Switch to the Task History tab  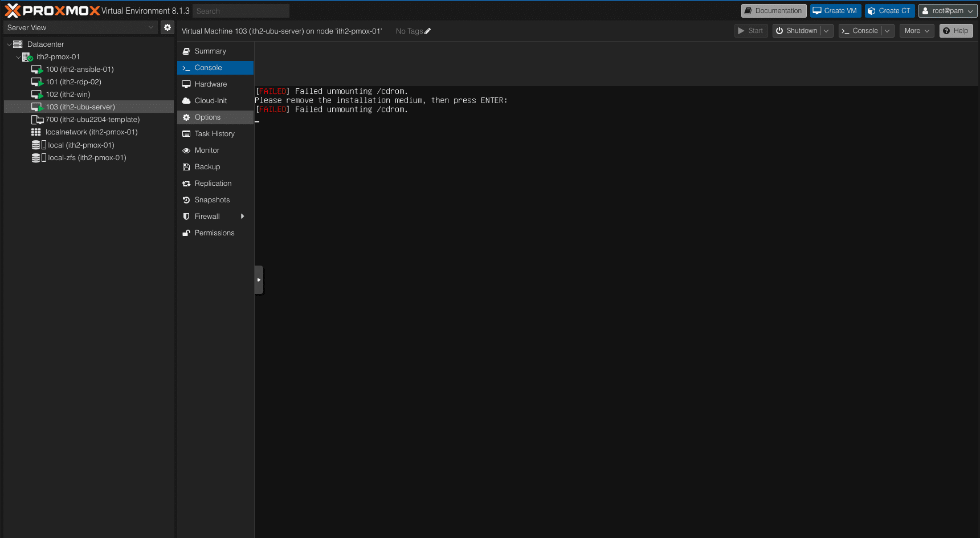tap(215, 133)
